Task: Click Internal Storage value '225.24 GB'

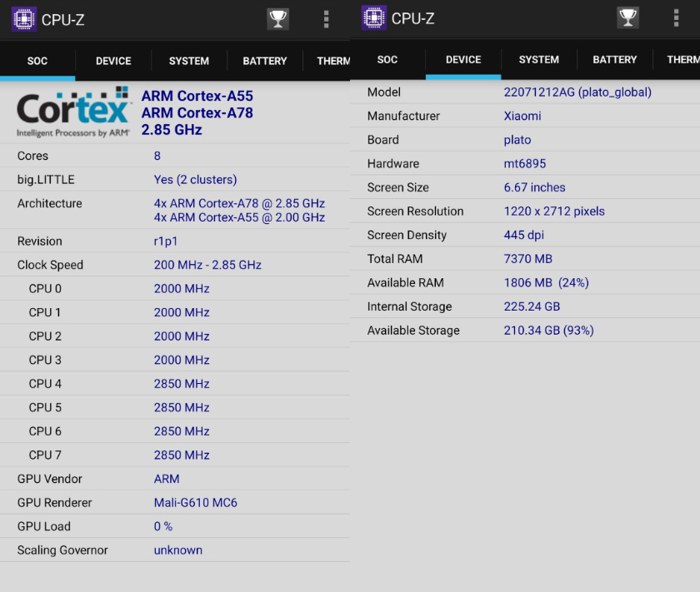Action: [x=532, y=306]
